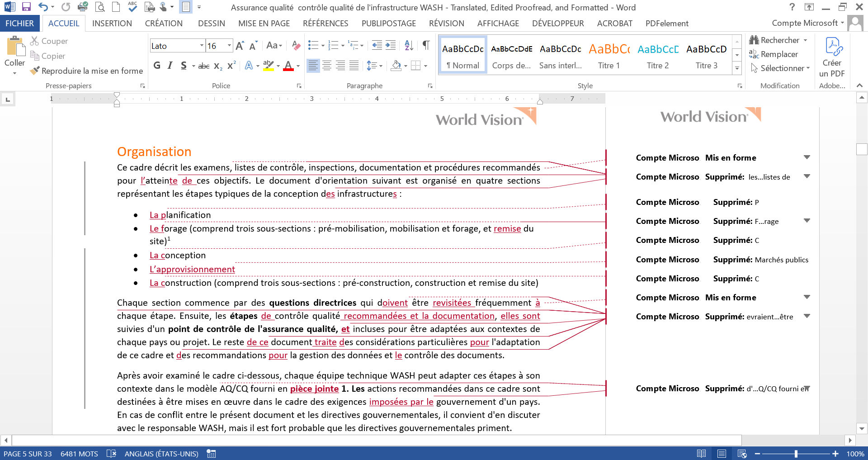Click the Remplacer button
This screenshot has width=868, height=460.
click(778, 54)
